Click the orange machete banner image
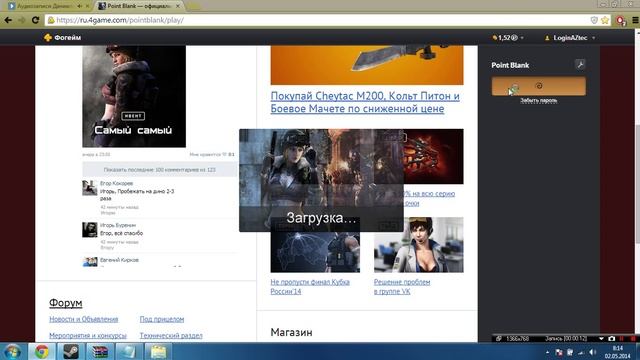The image size is (640, 360). (x=367, y=65)
